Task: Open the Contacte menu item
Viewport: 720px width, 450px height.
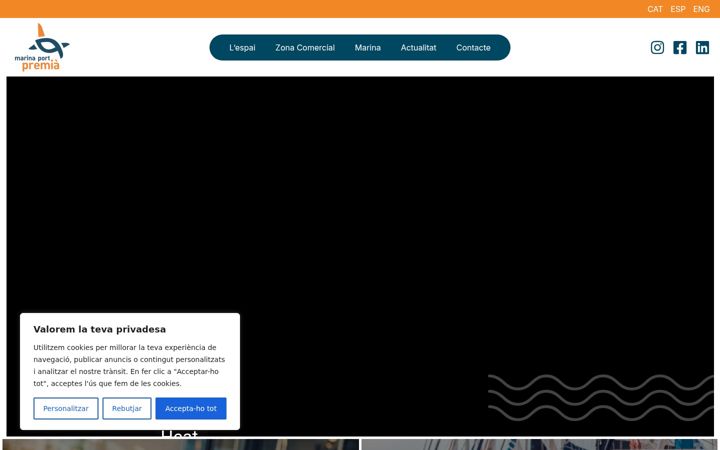Action: click(473, 48)
